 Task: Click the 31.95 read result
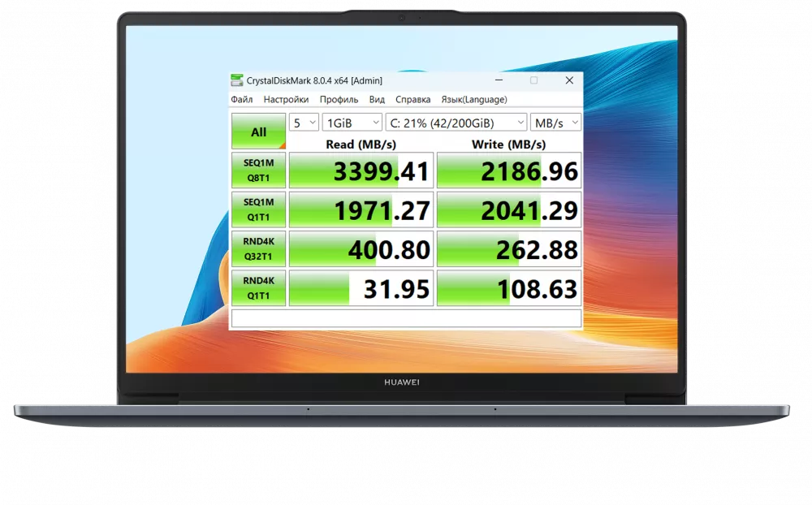361,288
